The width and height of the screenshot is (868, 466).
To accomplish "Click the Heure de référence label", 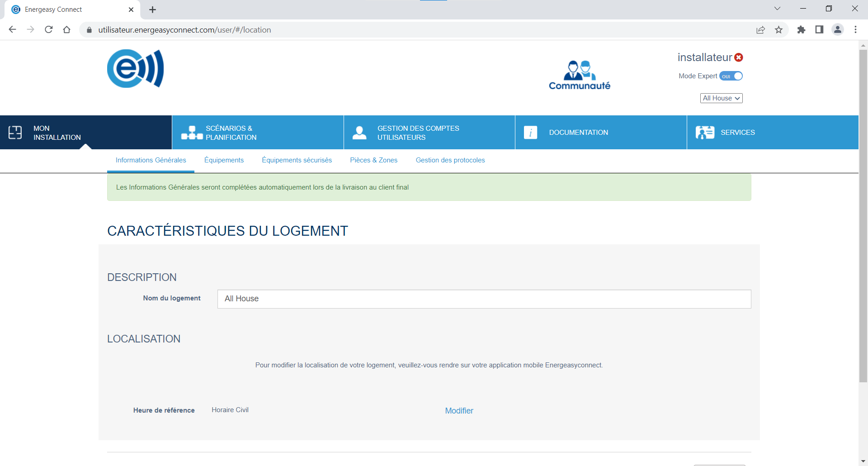I will pyautogui.click(x=164, y=410).
